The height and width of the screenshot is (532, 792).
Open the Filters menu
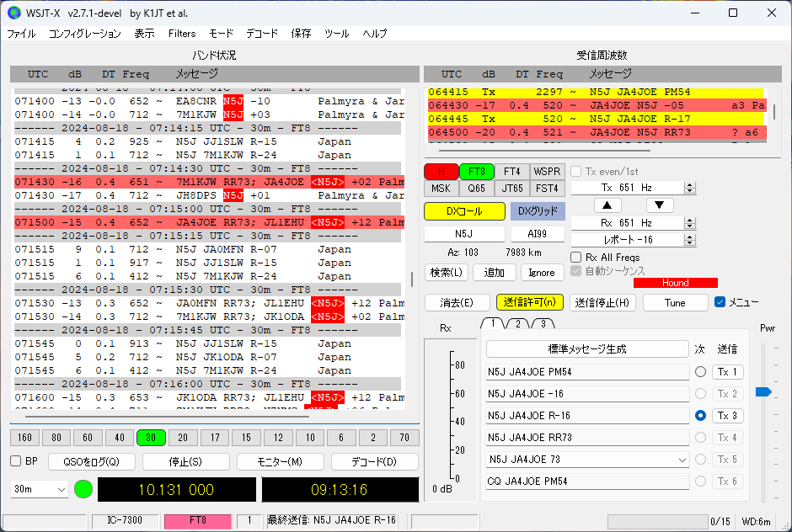point(182,34)
